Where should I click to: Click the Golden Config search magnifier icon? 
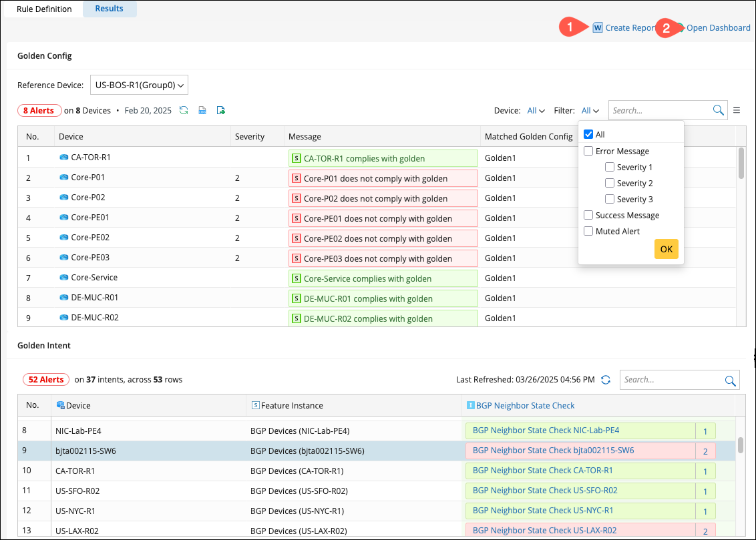[718, 110]
